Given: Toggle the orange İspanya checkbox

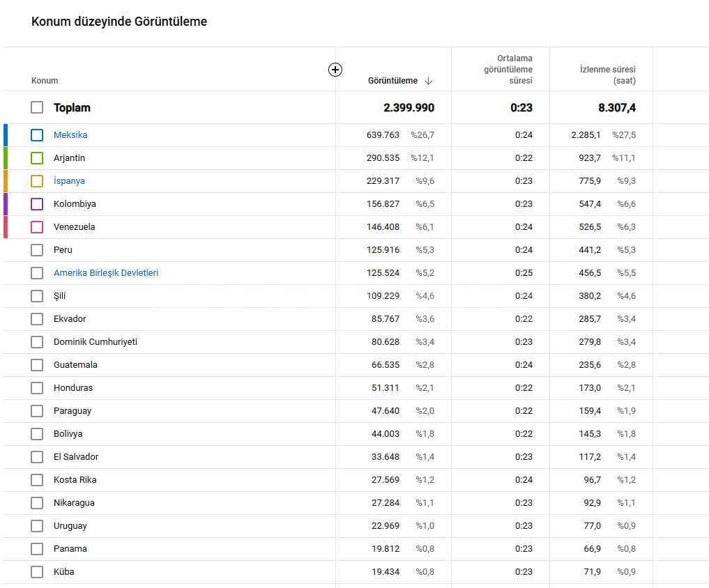Looking at the screenshot, I should click(x=37, y=181).
